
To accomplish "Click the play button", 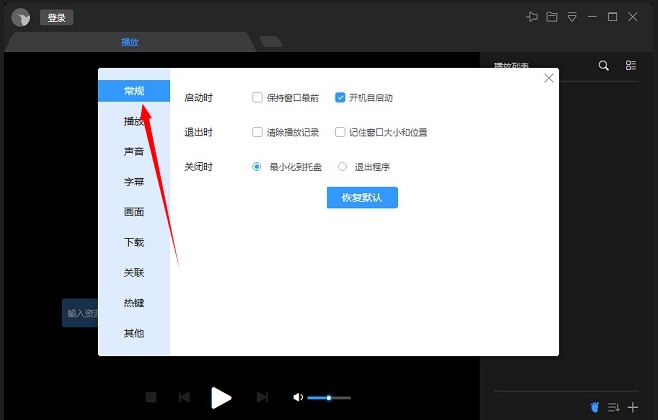I will click(x=221, y=397).
